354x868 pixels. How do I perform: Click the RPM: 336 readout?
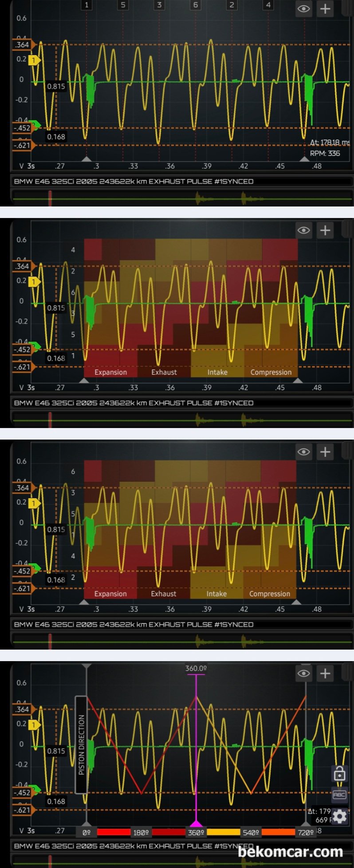pos(325,153)
